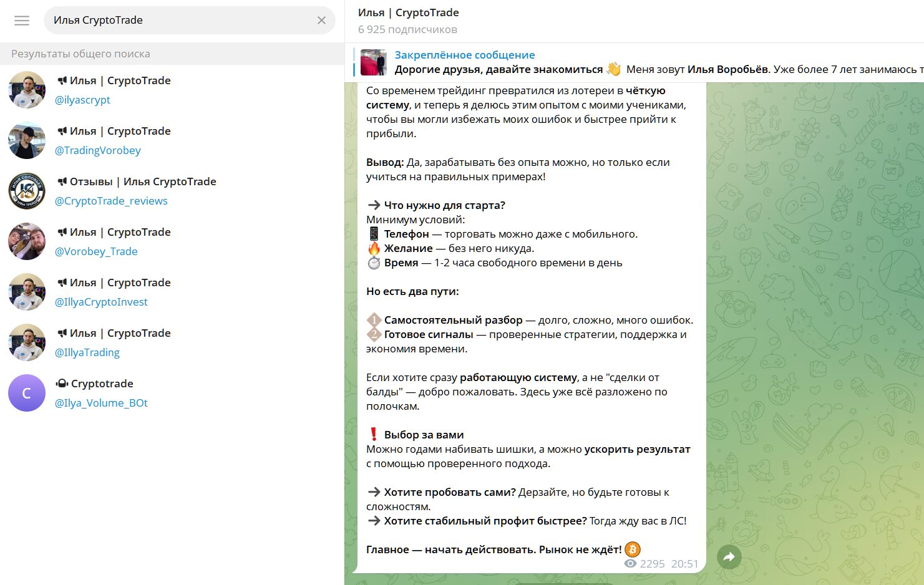Screen dimensions: 924x585
Task: Open the Отзывы | Илья CryptoTrade result title
Action: point(143,181)
